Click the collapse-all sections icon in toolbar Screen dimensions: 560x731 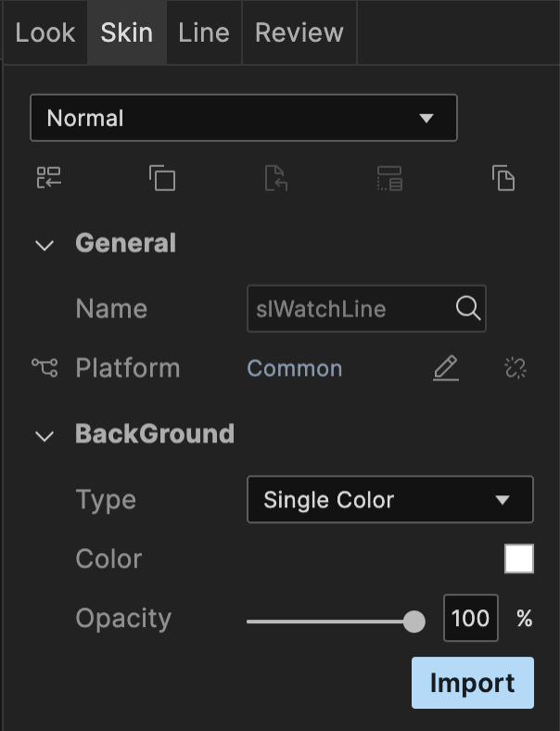pos(48,178)
